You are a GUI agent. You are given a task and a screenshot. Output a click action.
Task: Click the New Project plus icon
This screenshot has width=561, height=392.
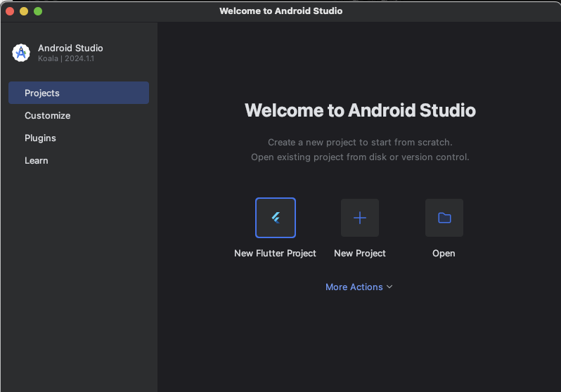pos(359,218)
